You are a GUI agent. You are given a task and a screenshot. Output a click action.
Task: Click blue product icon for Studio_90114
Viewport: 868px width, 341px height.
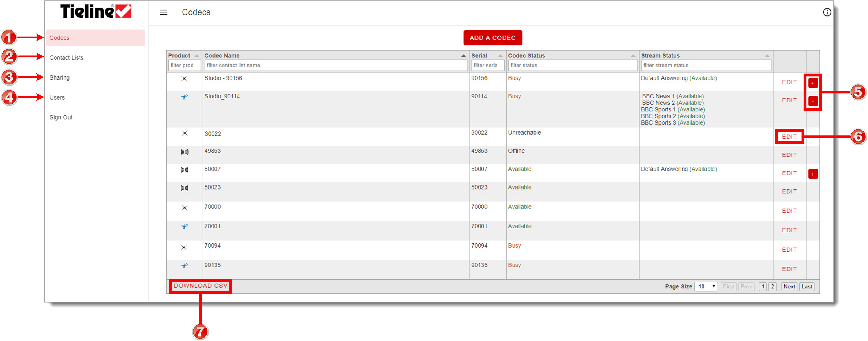pos(184,97)
